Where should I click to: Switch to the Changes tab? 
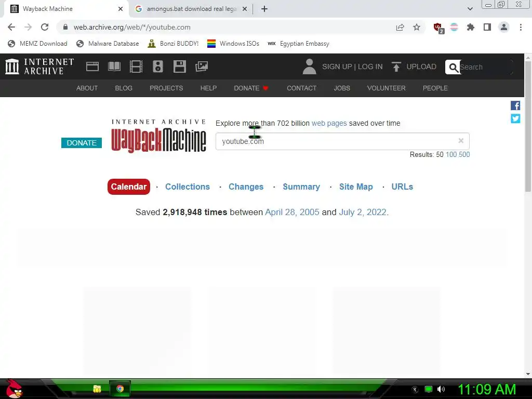(246, 187)
